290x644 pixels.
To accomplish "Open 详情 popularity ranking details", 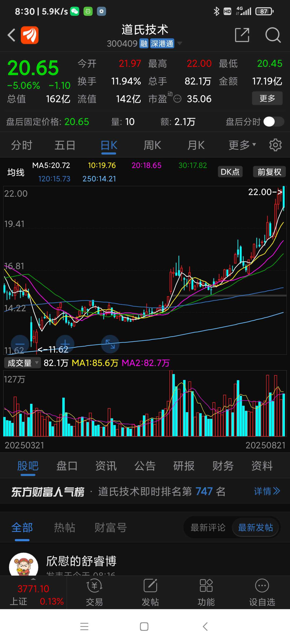I will [x=267, y=491].
